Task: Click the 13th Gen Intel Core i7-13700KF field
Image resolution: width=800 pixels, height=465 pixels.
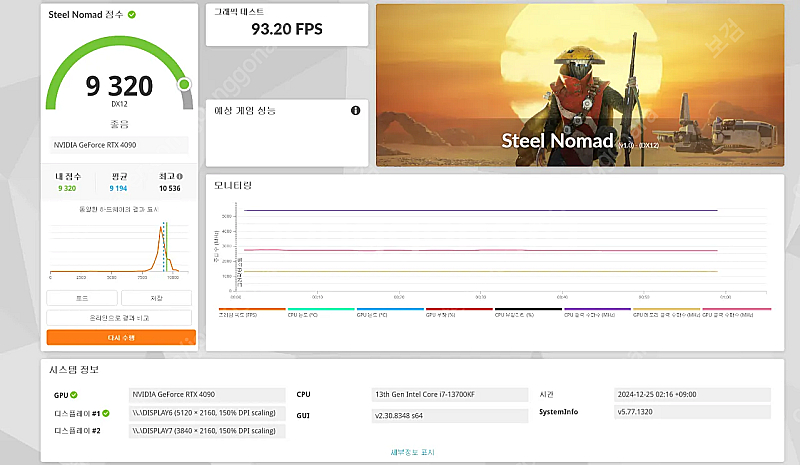Action: pyautogui.click(x=450, y=395)
